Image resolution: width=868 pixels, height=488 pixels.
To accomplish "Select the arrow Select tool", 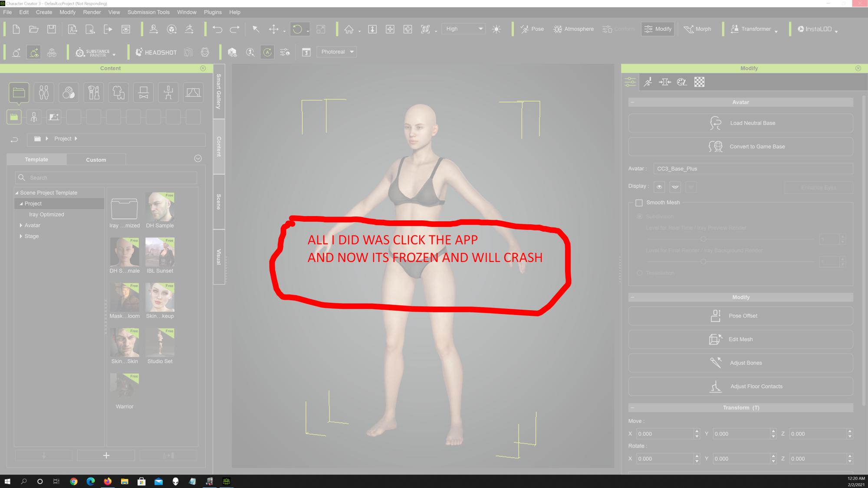I will [256, 29].
